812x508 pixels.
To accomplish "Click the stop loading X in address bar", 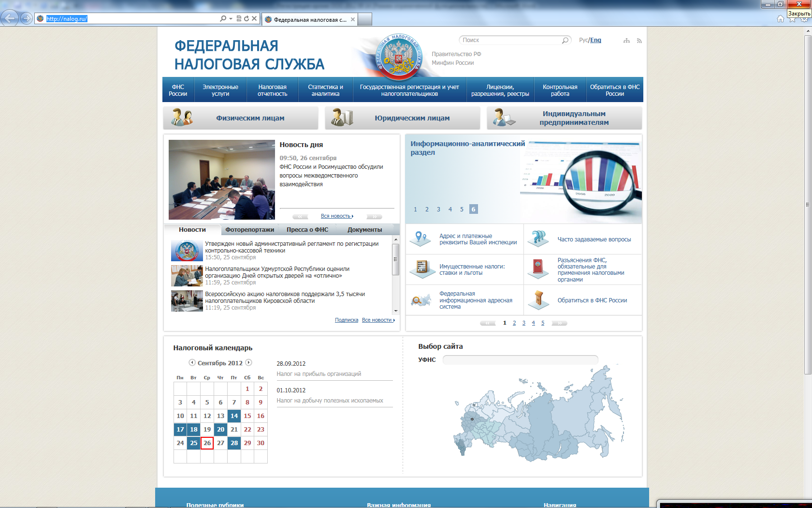I will [x=254, y=18].
